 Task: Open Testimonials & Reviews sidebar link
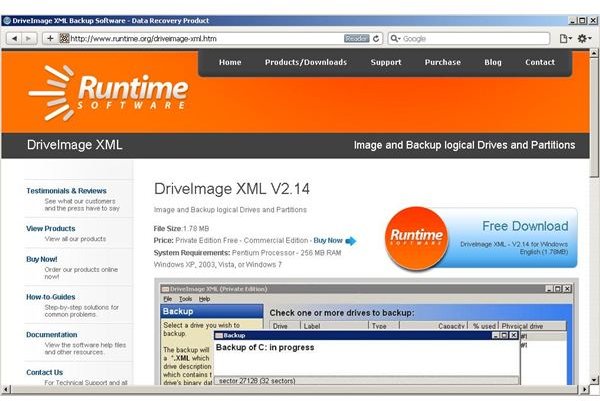point(66,191)
